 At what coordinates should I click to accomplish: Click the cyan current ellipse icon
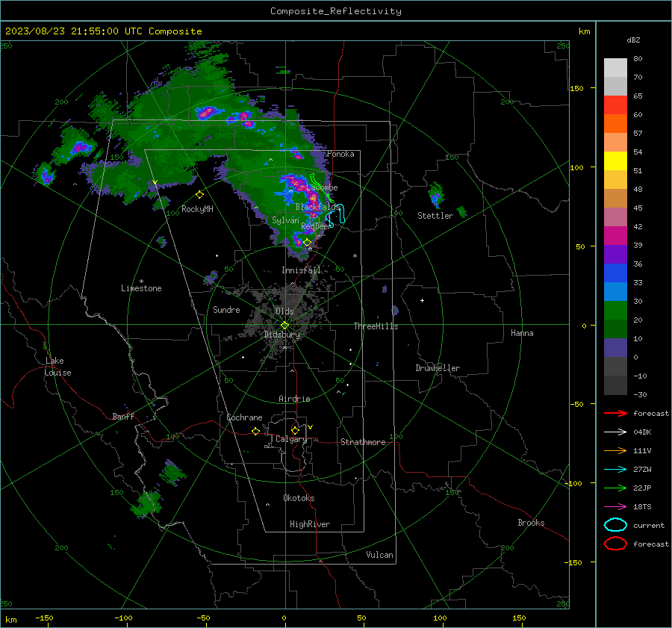(615, 525)
